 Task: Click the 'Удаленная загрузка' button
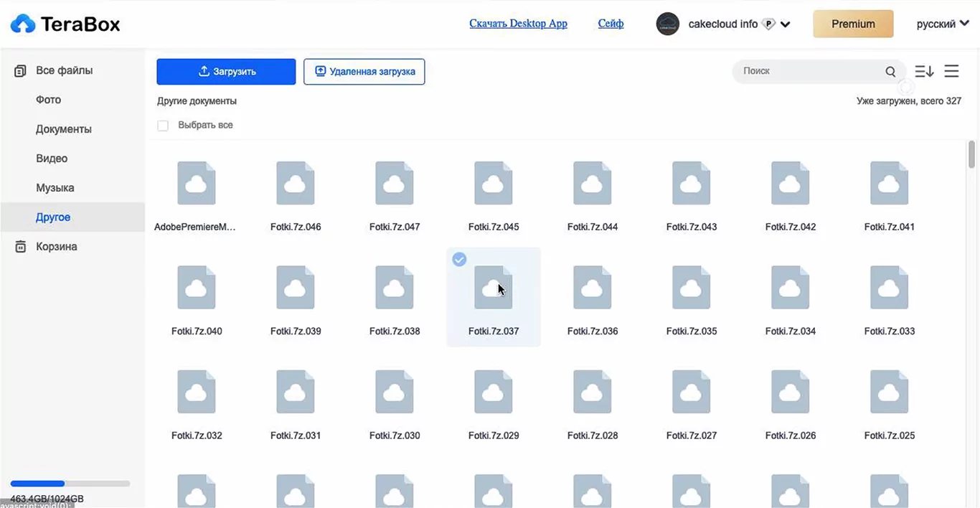tap(364, 72)
